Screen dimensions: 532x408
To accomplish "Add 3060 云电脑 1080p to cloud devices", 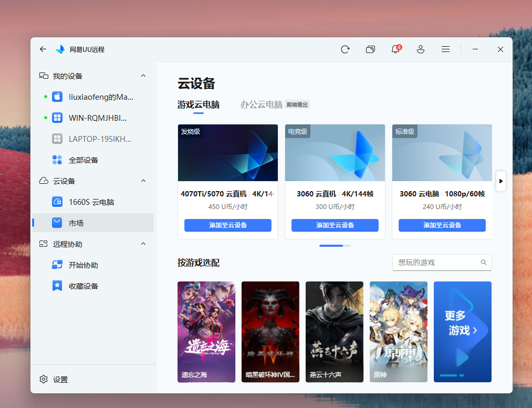I will pyautogui.click(x=442, y=225).
